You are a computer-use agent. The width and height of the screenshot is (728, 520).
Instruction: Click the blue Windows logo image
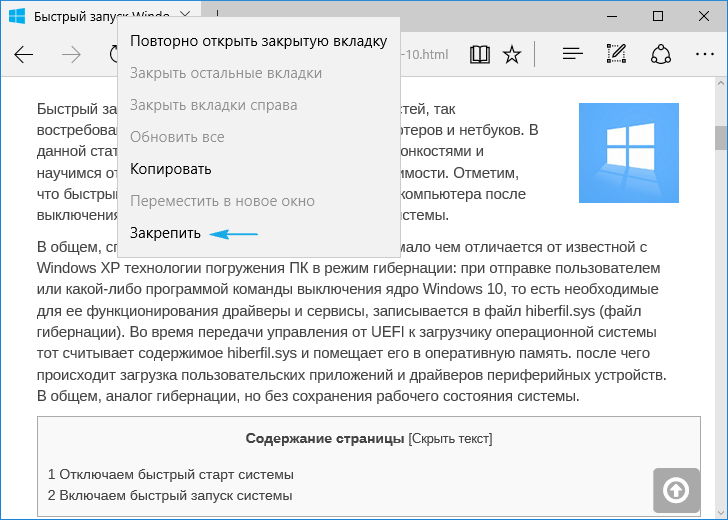pyautogui.click(x=628, y=152)
